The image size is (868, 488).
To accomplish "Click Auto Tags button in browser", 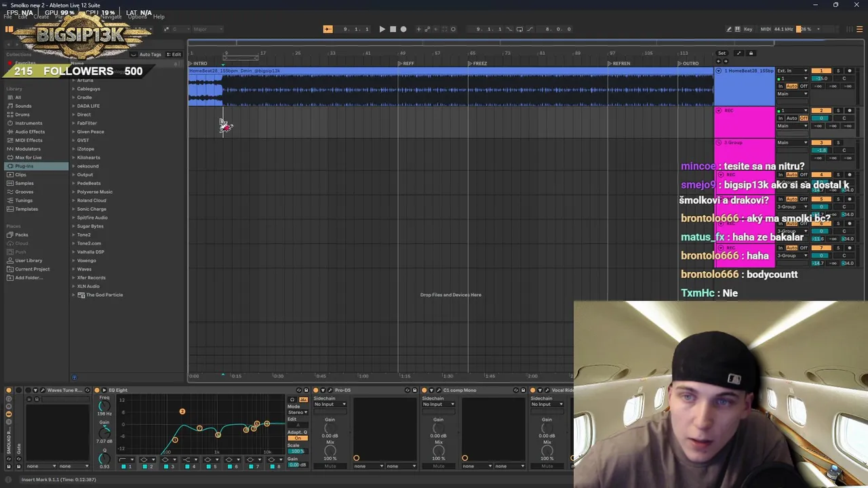I will (146, 54).
